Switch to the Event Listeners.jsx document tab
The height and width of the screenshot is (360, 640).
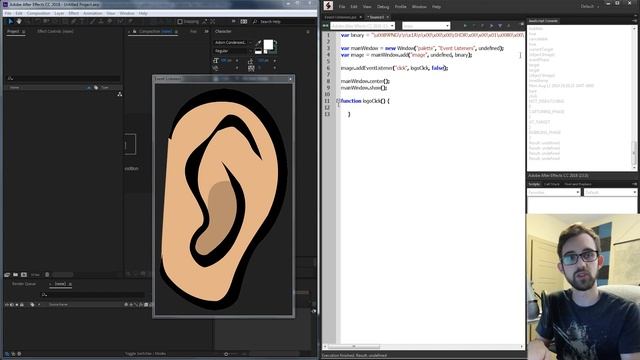(340, 17)
